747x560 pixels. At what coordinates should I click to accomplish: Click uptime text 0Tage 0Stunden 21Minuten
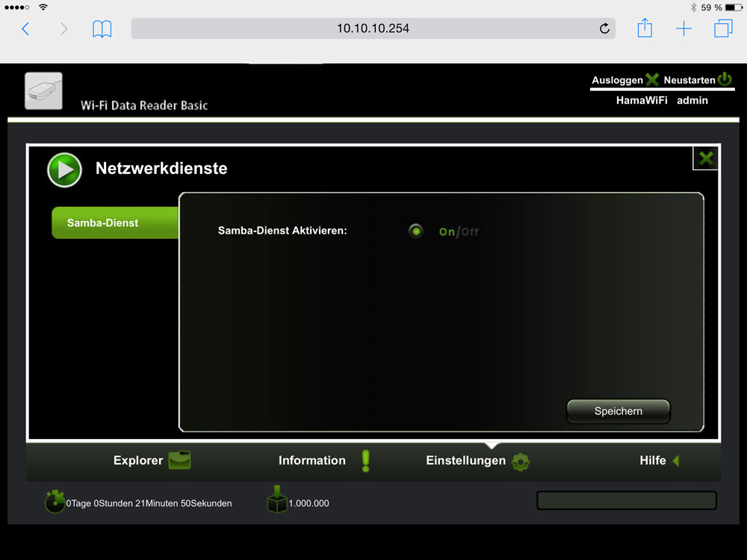[149, 503]
